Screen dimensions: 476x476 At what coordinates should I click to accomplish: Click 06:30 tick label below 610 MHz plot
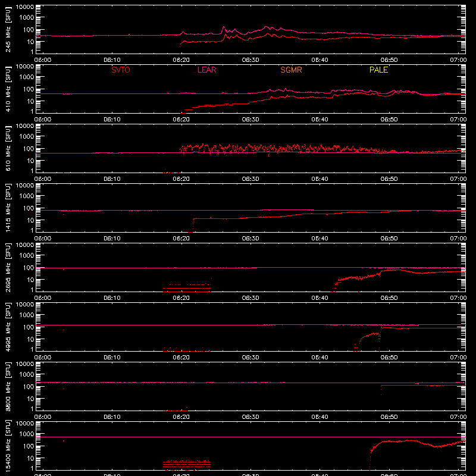pos(250,179)
